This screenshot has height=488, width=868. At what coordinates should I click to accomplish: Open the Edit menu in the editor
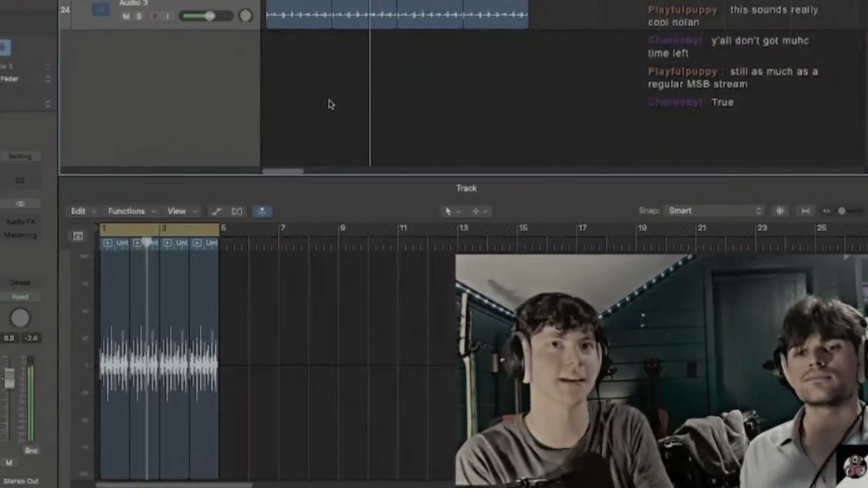(83, 211)
